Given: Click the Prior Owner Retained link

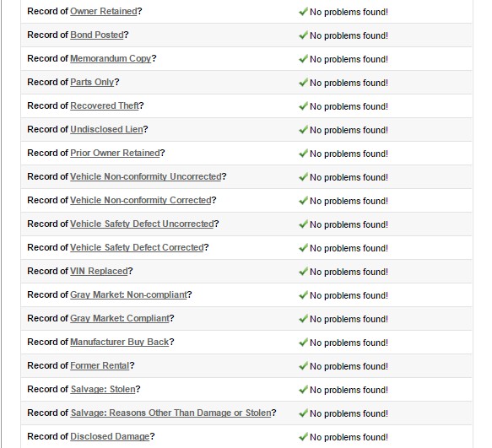Looking at the screenshot, I should click(115, 153).
